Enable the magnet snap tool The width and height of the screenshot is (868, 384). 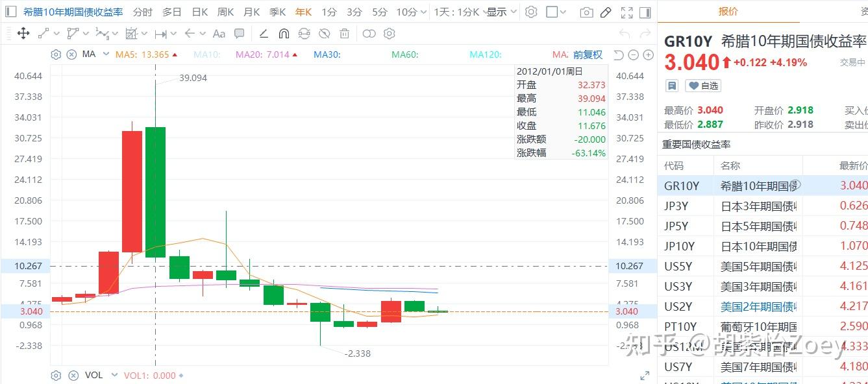284,34
